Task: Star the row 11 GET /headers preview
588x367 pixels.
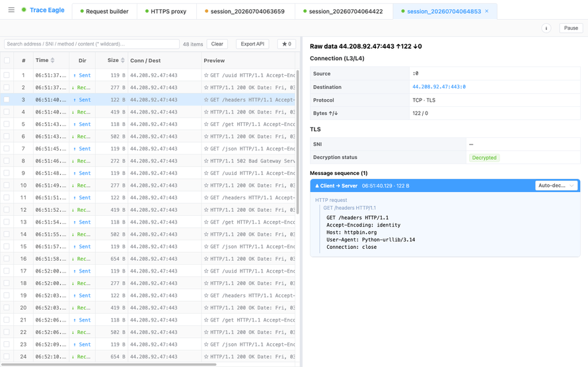Action: (x=206, y=198)
